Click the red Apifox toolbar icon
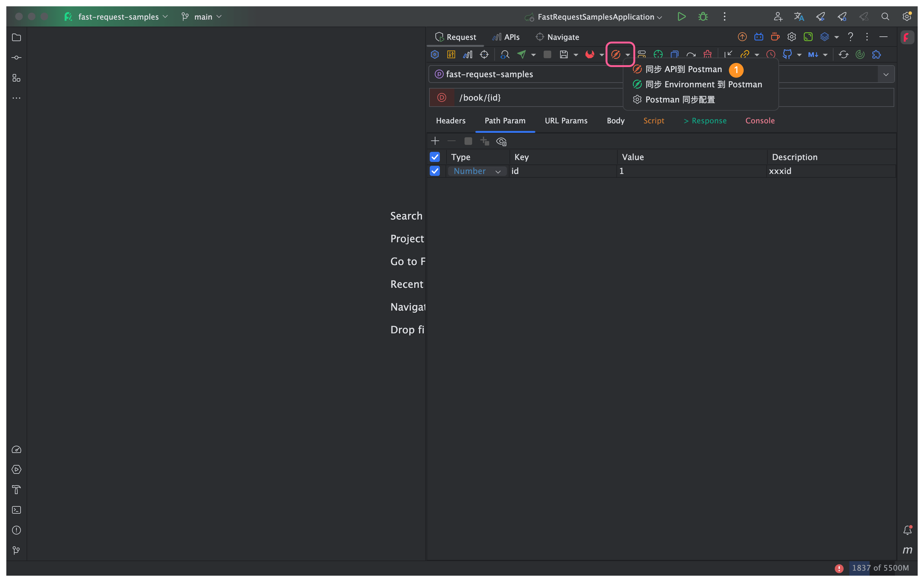924x582 pixels. click(590, 54)
